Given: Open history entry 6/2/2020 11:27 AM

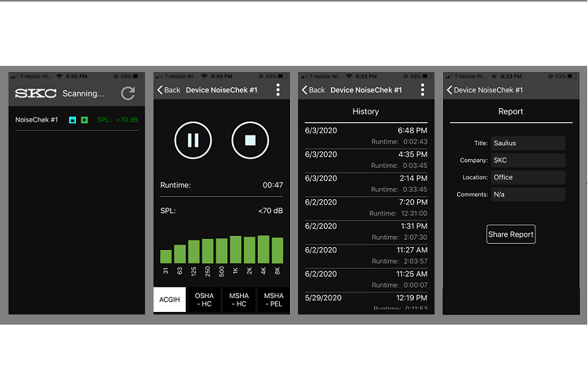Looking at the screenshot, I should [366, 256].
